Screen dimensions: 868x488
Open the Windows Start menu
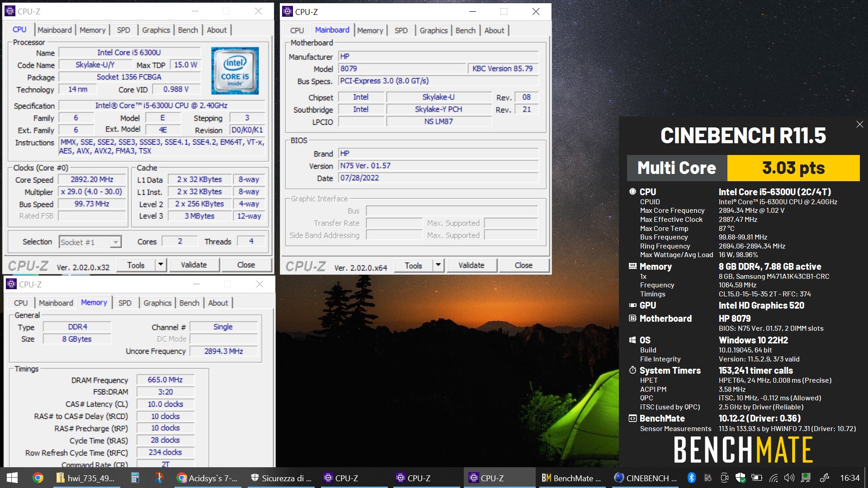[x=12, y=478]
